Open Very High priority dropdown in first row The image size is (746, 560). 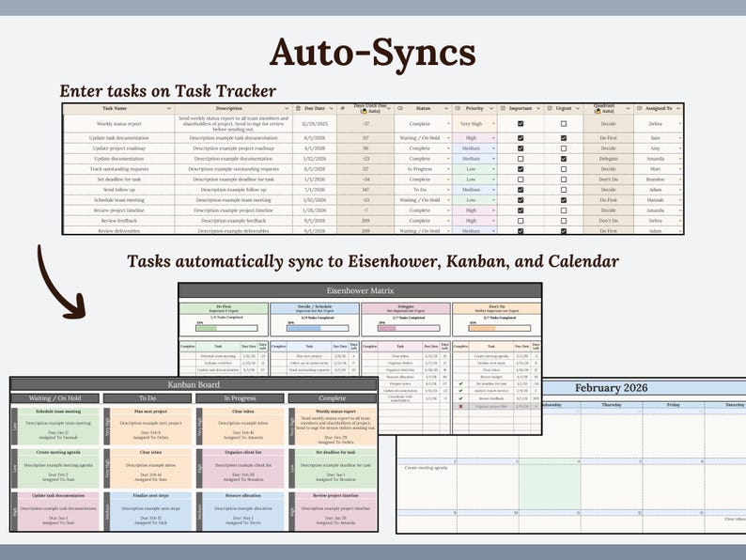click(493, 124)
